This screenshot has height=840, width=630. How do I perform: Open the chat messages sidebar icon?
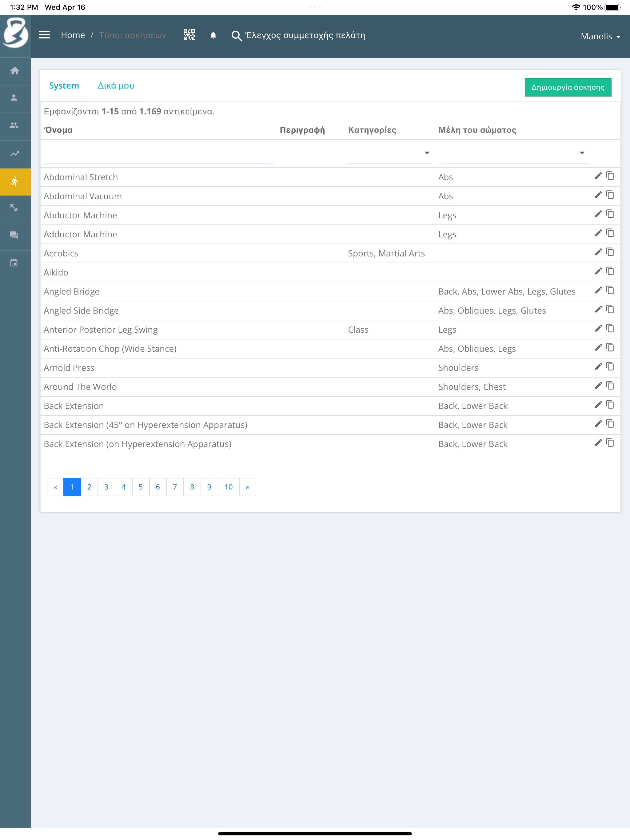coord(14,235)
